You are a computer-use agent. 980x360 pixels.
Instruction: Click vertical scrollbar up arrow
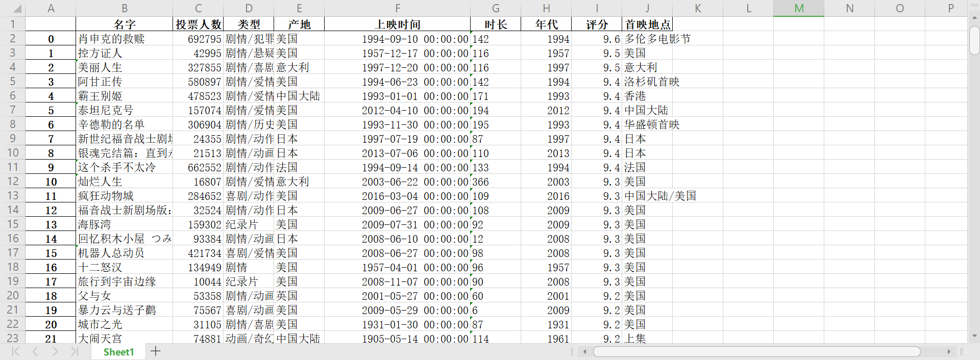[974, 18]
